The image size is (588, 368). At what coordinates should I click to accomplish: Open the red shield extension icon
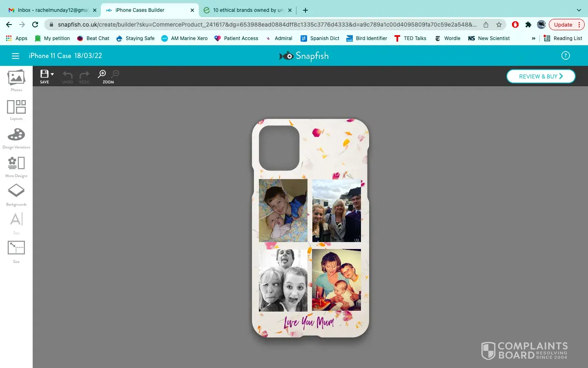click(x=515, y=25)
